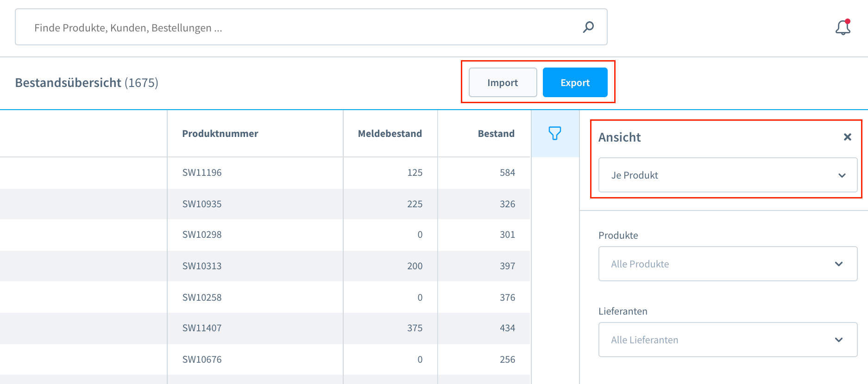Image resolution: width=868 pixels, height=384 pixels.
Task: Sort by Bestand column header
Action: click(x=496, y=134)
